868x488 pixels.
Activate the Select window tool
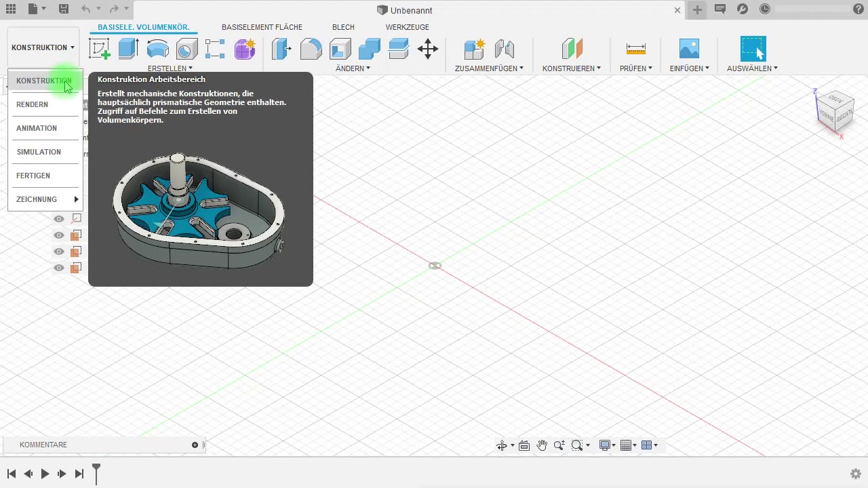coord(753,49)
